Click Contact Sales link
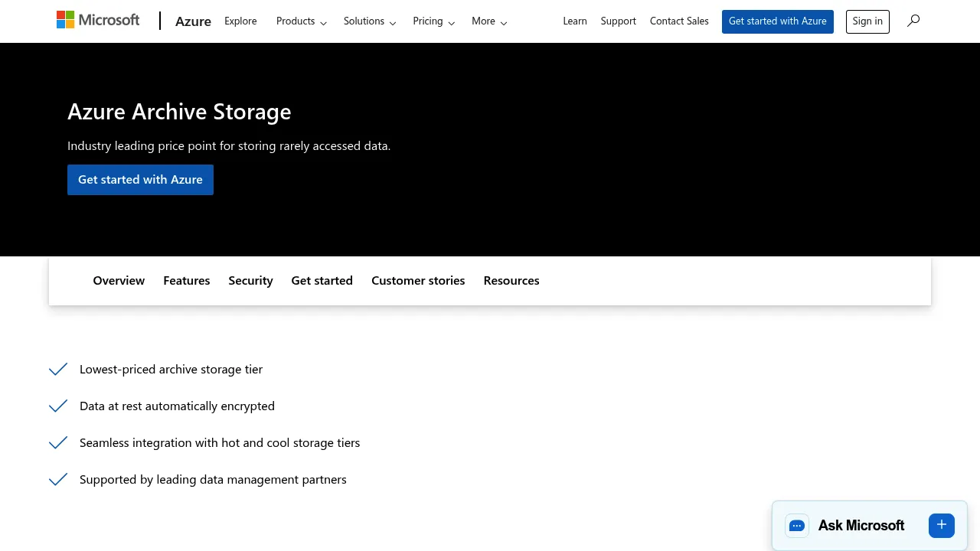The width and height of the screenshot is (980, 551). [679, 21]
